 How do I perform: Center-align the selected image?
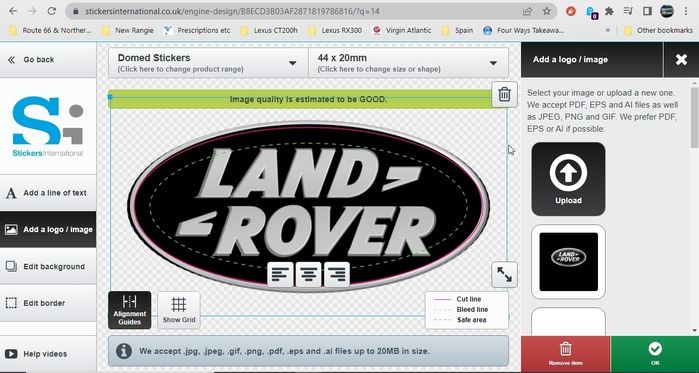pyautogui.click(x=308, y=275)
